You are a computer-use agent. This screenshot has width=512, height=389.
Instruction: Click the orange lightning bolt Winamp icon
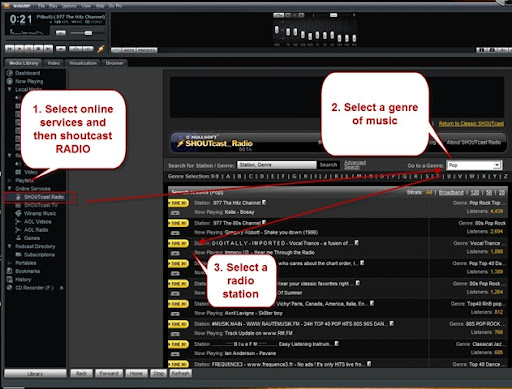click(101, 49)
